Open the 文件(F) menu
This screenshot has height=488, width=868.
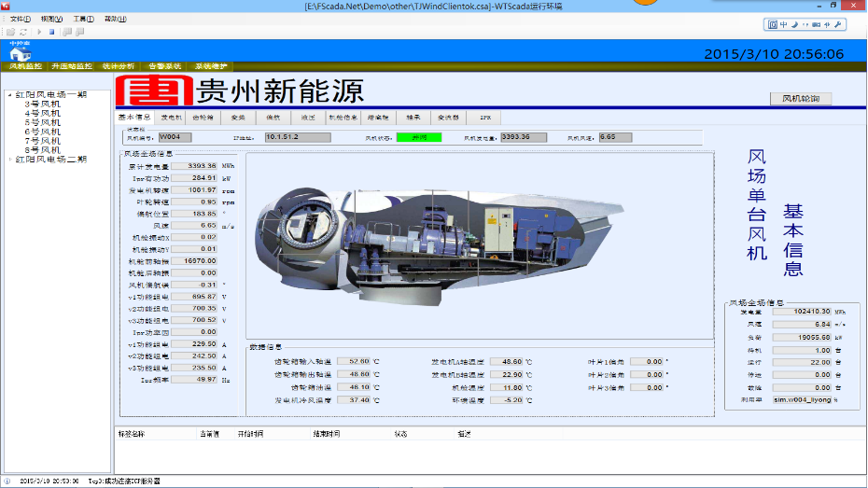20,19
